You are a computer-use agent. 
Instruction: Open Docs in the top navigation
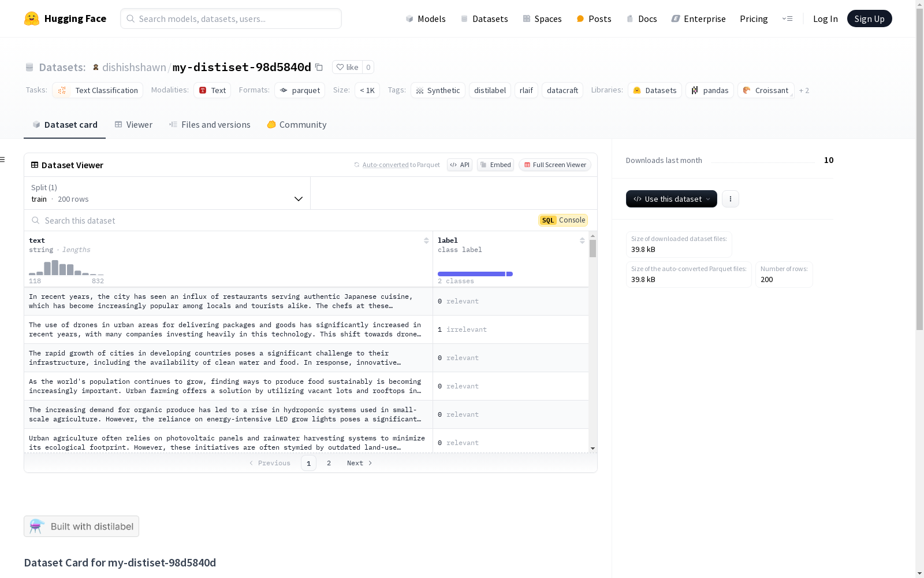642,18
